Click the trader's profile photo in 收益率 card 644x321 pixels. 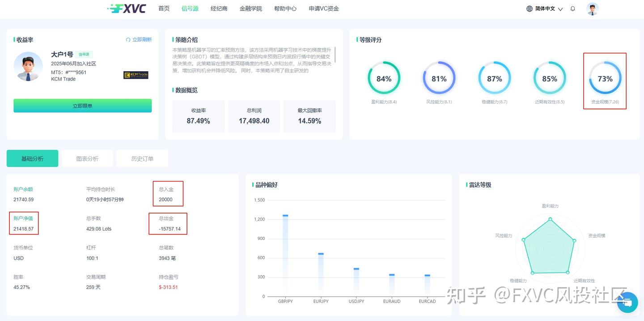tap(28, 67)
